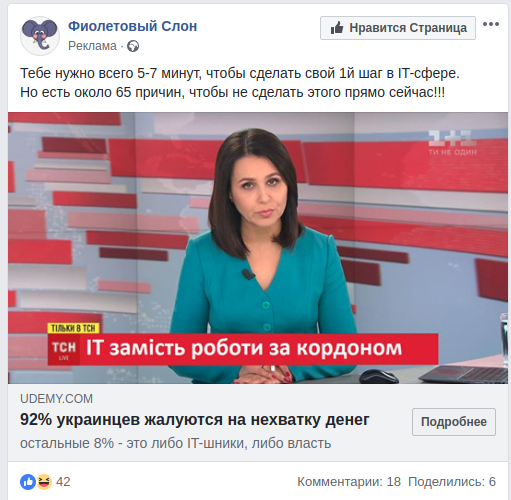This screenshot has height=500, width=511.
Task: Click the laughing haha reaction icon
Action: point(44,482)
